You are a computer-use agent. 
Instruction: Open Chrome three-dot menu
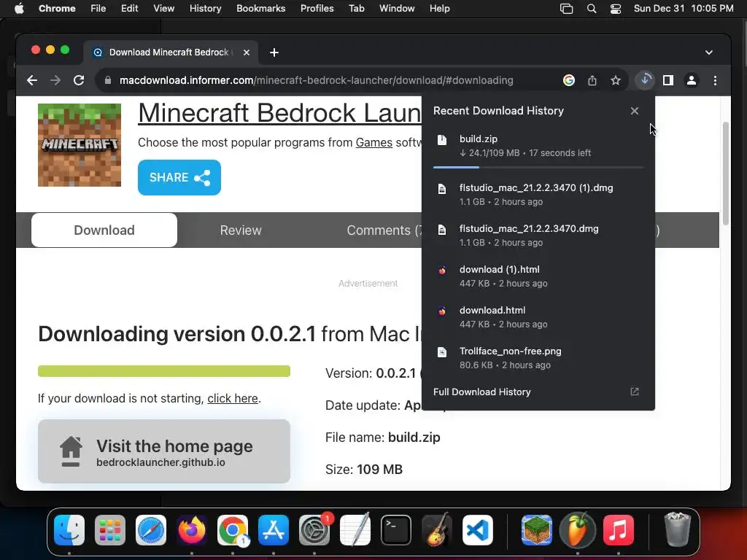click(715, 80)
